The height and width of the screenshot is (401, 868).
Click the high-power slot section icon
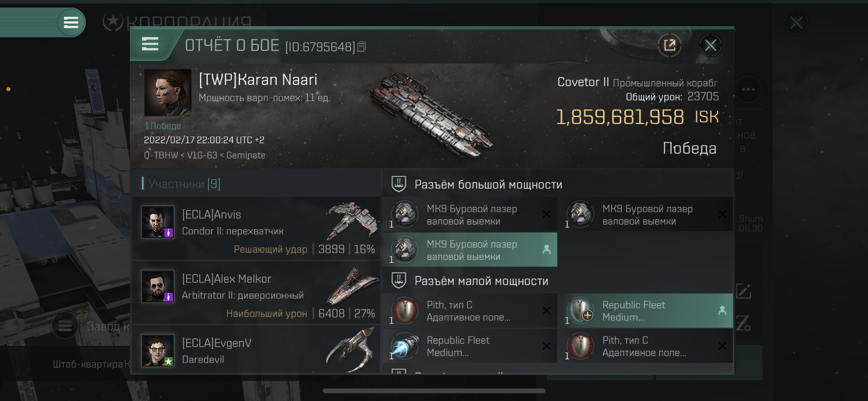click(398, 184)
